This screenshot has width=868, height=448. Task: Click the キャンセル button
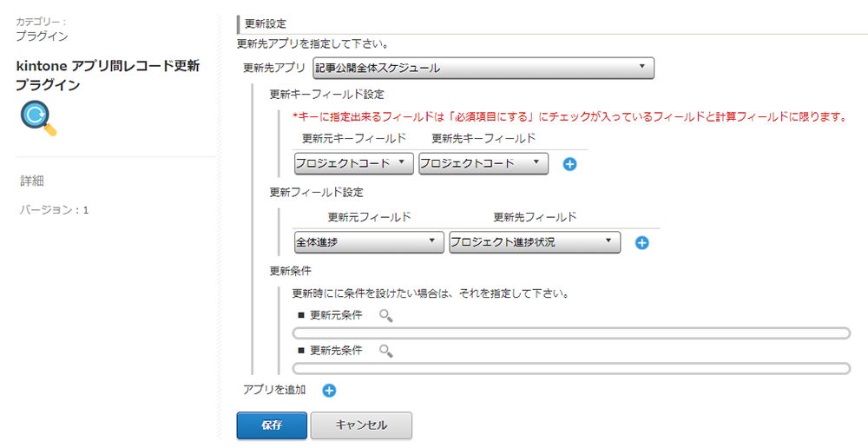point(361,425)
